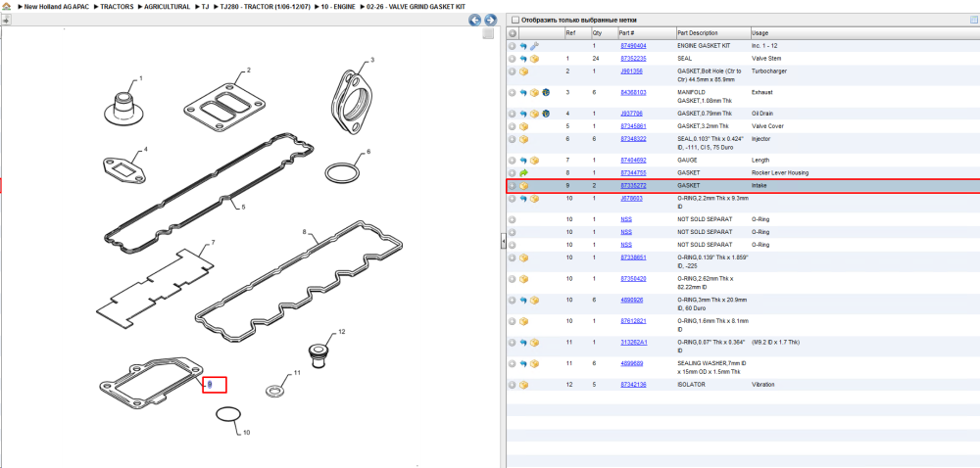Image resolution: width=980 pixels, height=468 pixels.
Task: Click the blue arrow icon on 87490404 row
Action: tap(523, 46)
